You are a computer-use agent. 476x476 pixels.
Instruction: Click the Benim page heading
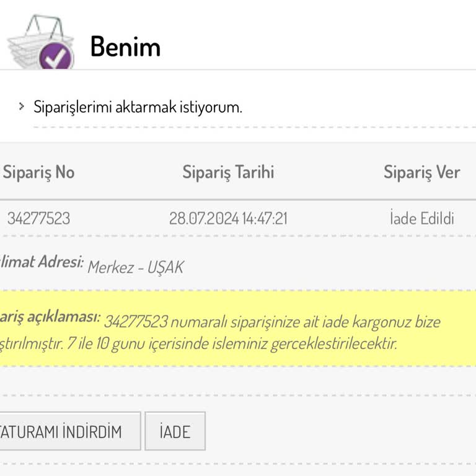click(x=125, y=46)
